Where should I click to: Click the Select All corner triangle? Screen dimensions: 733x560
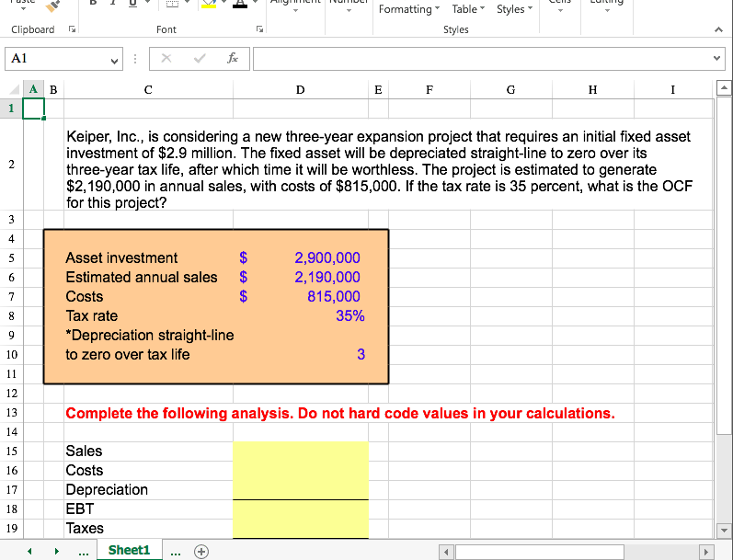click(x=15, y=89)
